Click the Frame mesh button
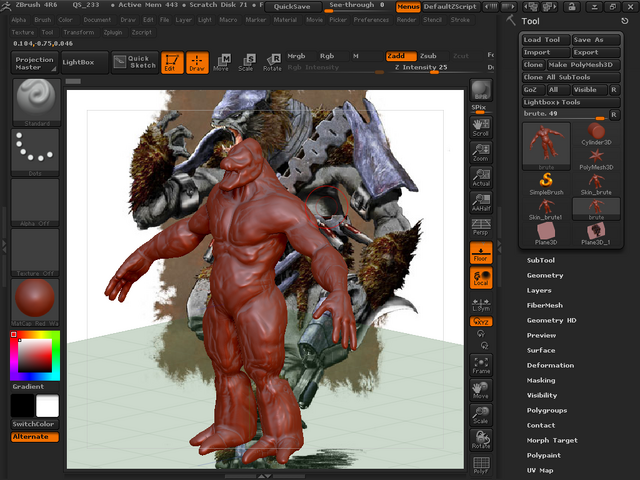Image resolution: width=640 pixels, height=480 pixels. click(481, 365)
